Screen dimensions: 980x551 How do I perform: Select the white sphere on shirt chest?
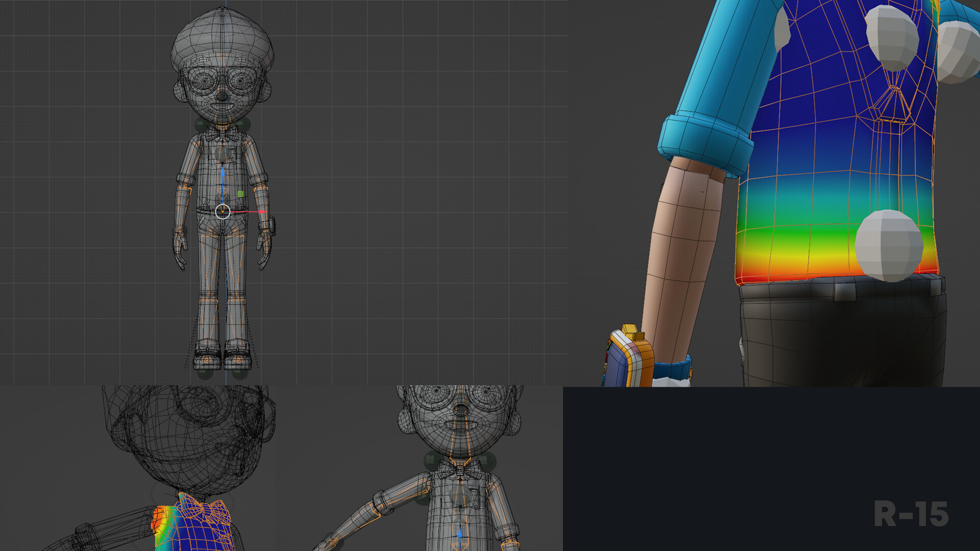coord(892,38)
